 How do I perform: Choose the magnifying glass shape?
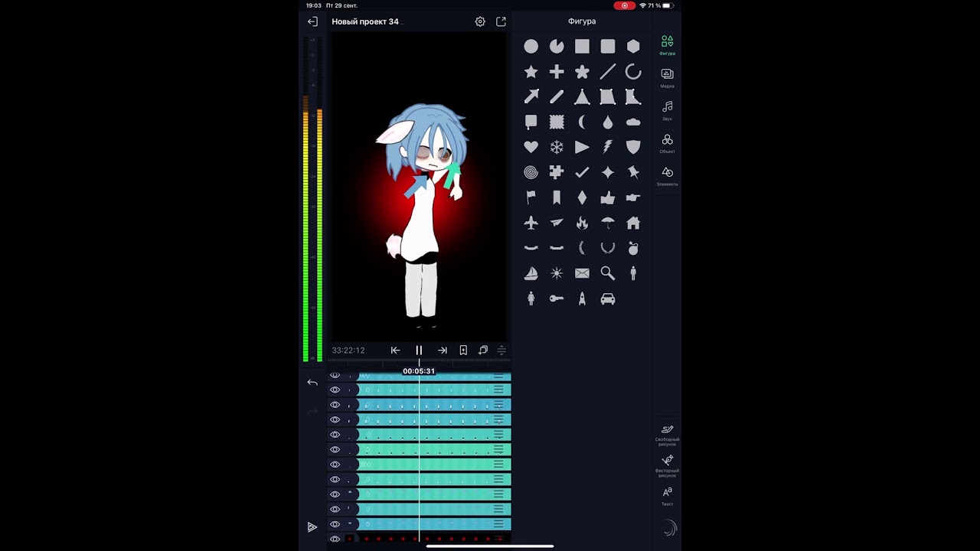(x=608, y=273)
